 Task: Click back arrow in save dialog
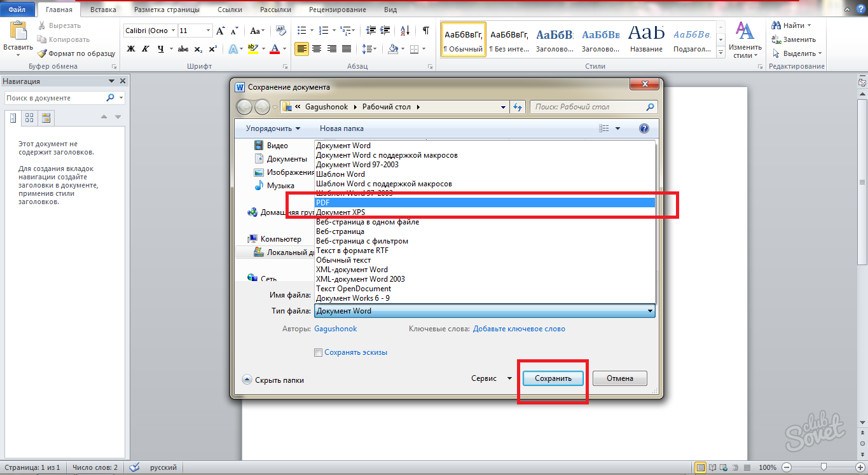click(244, 107)
